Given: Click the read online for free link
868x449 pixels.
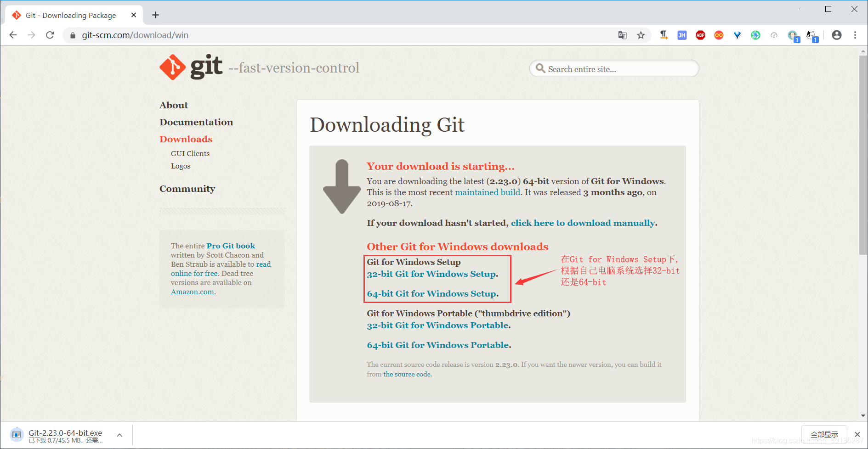Looking at the screenshot, I should [x=221, y=269].
